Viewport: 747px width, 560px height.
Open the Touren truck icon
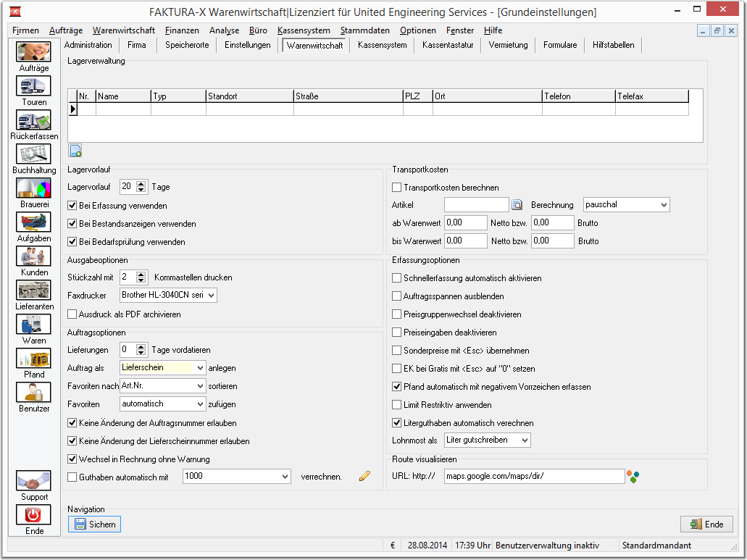[x=33, y=85]
